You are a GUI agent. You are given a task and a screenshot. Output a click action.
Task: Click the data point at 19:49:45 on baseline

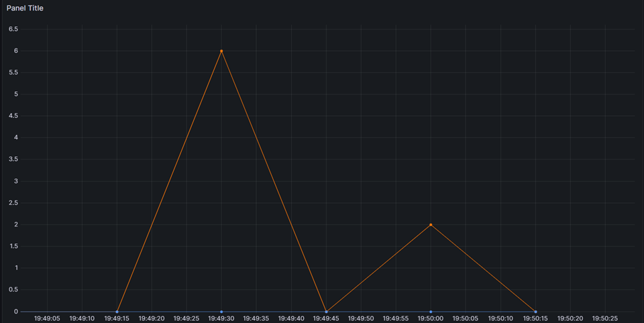[x=326, y=312]
